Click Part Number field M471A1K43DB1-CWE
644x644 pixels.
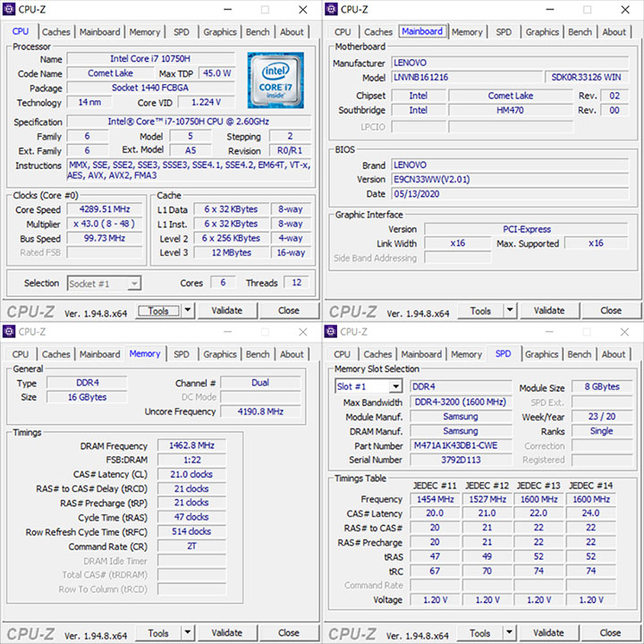(461, 445)
